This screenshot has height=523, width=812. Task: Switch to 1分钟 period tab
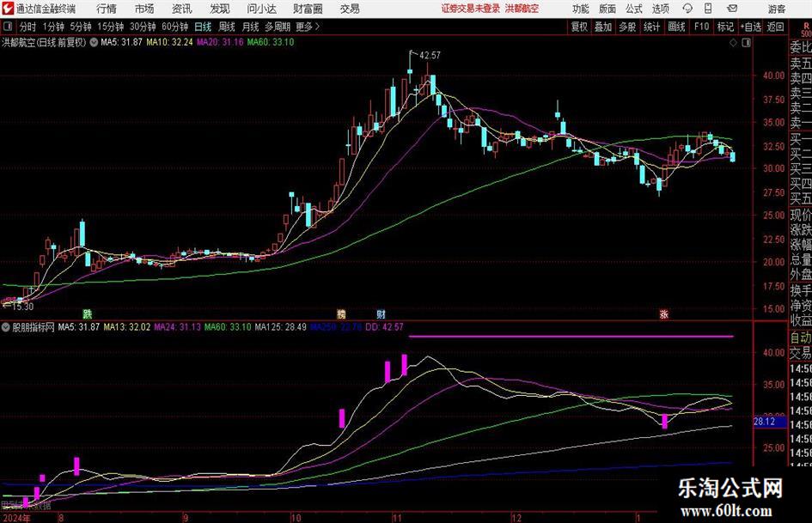click(52, 27)
